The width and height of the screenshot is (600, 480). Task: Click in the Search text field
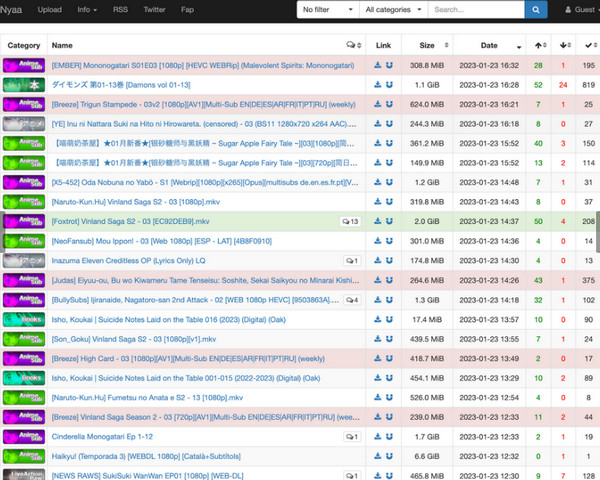coord(476,10)
